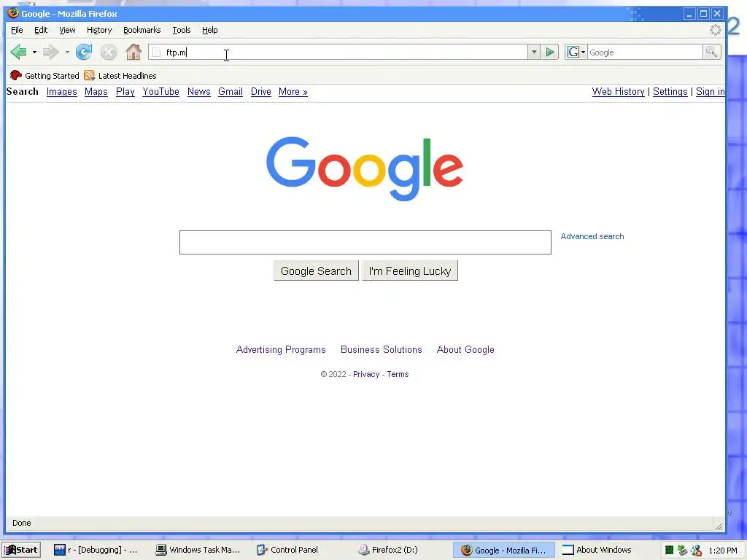The image size is (747, 560).
Task: Expand the More » link
Action: pyautogui.click(x=293, y=91)
